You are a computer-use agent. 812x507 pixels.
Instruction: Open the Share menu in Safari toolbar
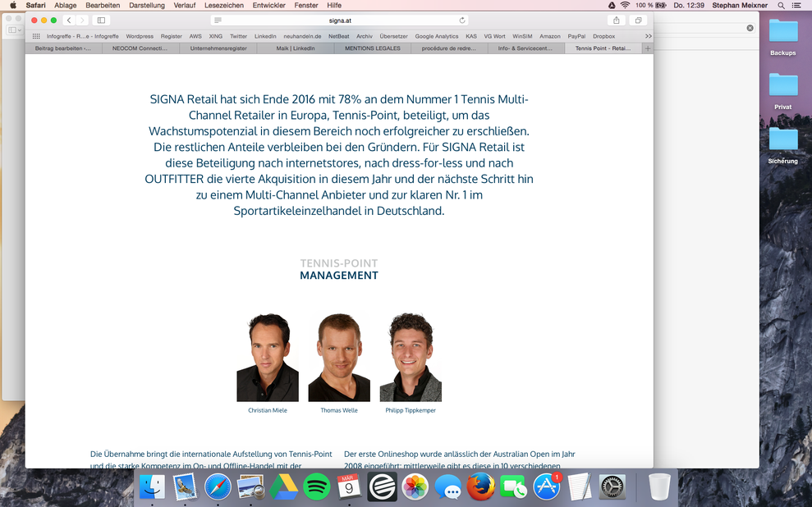tap(617, 21)
